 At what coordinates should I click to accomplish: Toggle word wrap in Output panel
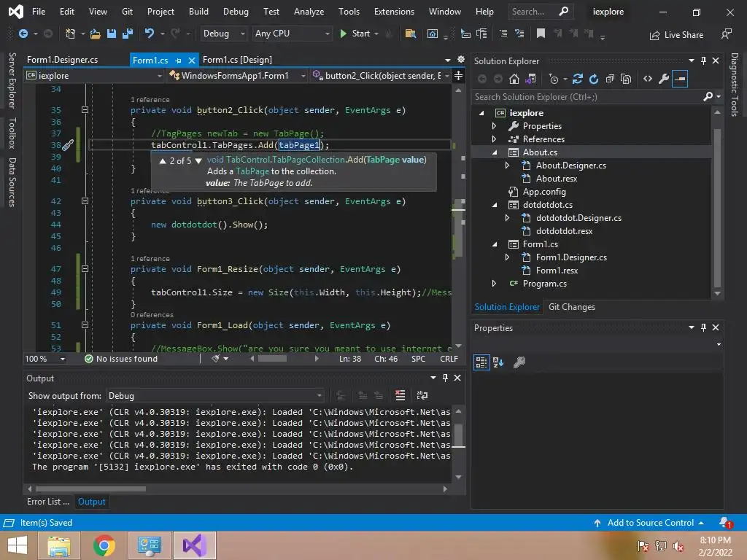pos(422,395)
